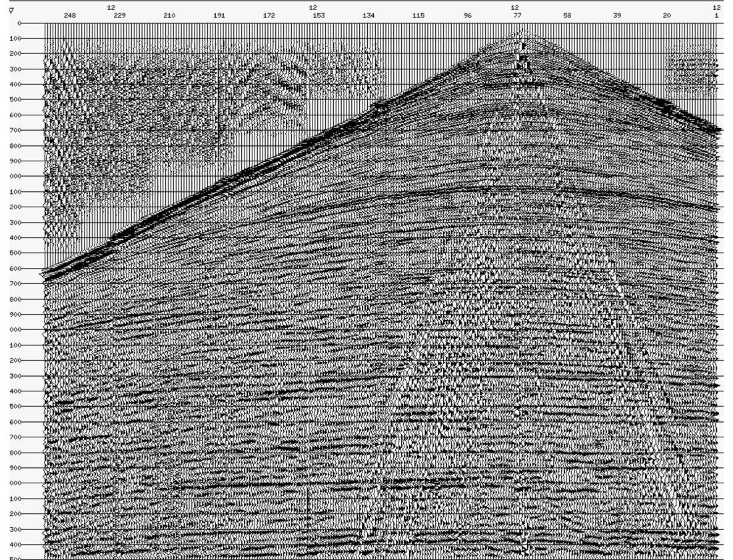Viewport: 733px width, 560px height.
Task: Click the 12 header above trace 229
Action: (x=111, y=7)
